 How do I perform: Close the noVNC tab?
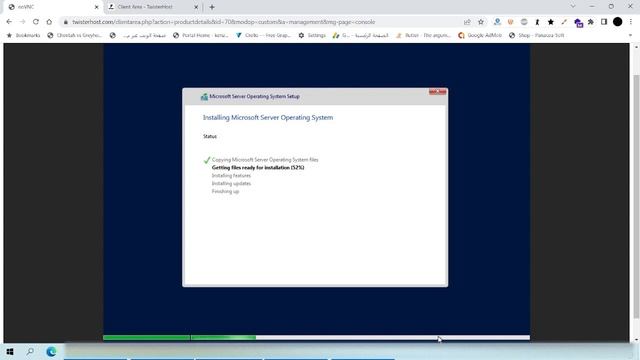coord(97,7)
